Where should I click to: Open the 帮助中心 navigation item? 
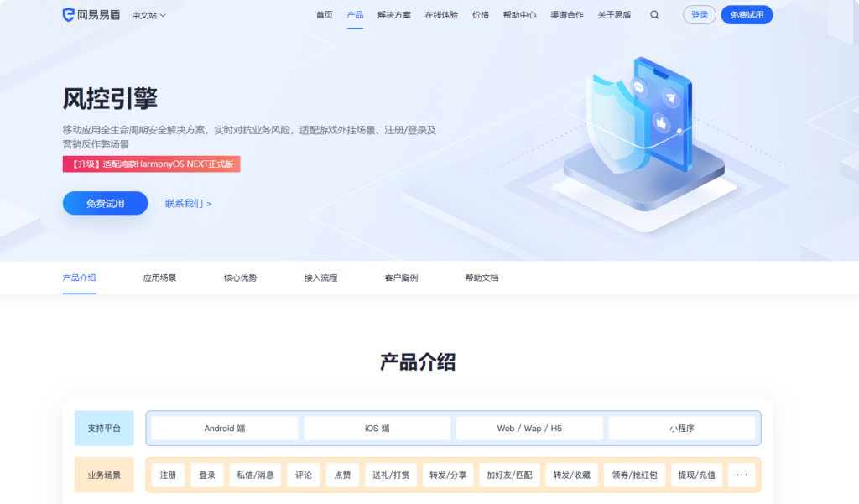tap(520, 14)
